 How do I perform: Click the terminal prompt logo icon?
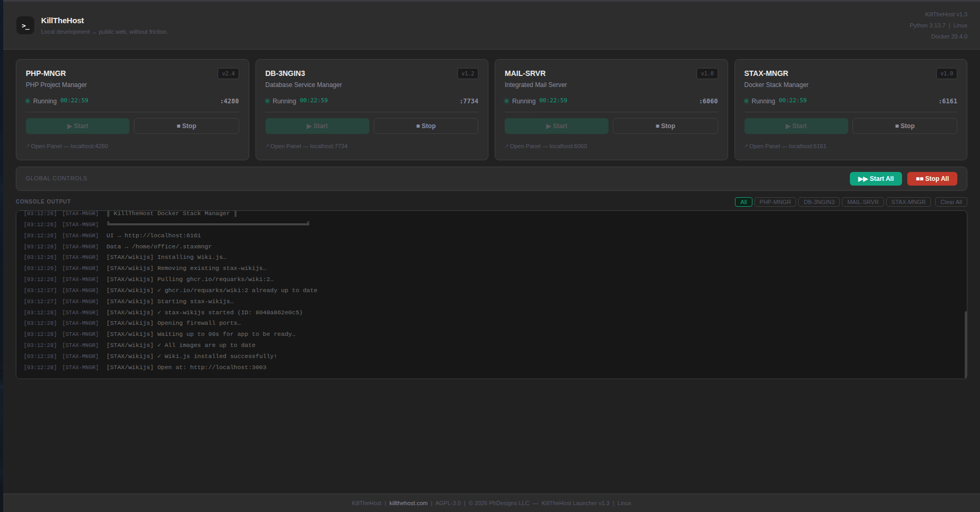[x=25, y=25]
